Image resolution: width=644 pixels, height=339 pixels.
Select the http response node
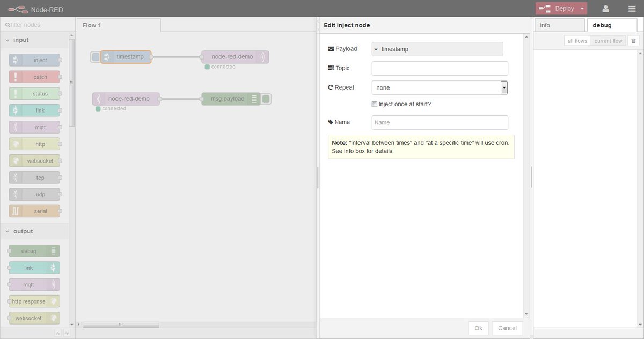[34, 301]
